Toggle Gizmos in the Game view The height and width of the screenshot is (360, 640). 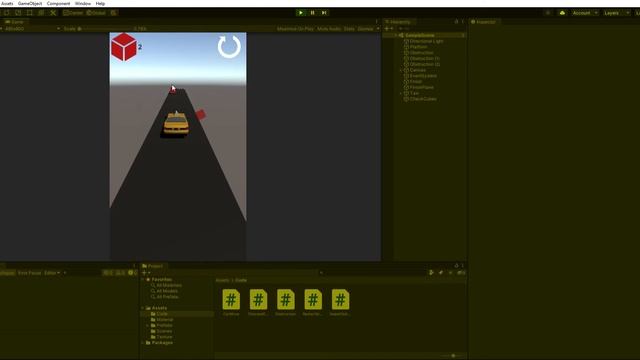pos(365,29)
